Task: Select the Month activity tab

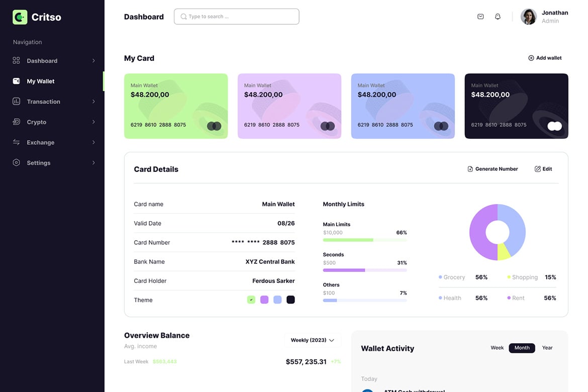Action: (522, 348)
